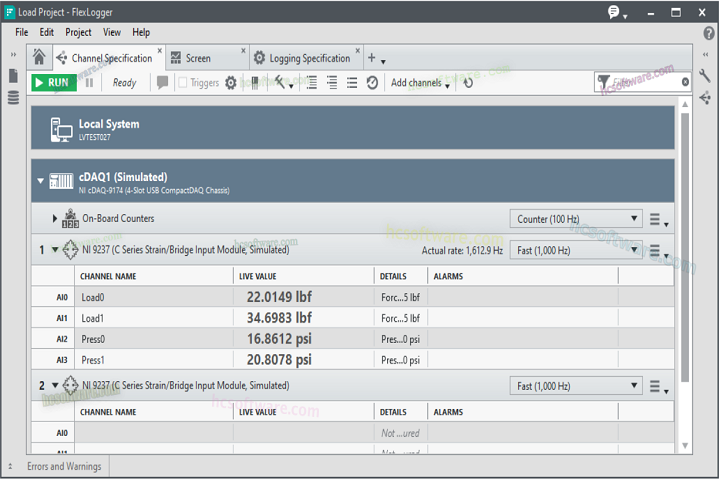This screenshot has height=480, width=720.
Task: Open the feedback speech bubble icon
Action: coord(613,12)
